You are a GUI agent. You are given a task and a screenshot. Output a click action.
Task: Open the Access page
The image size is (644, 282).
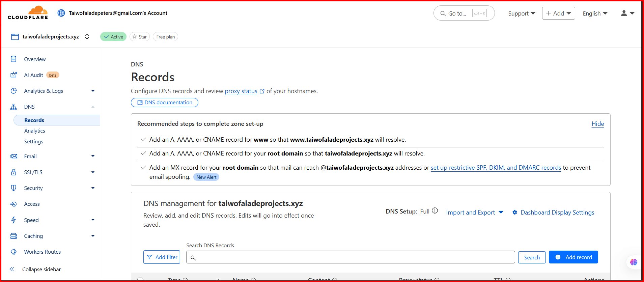point(32,204)
